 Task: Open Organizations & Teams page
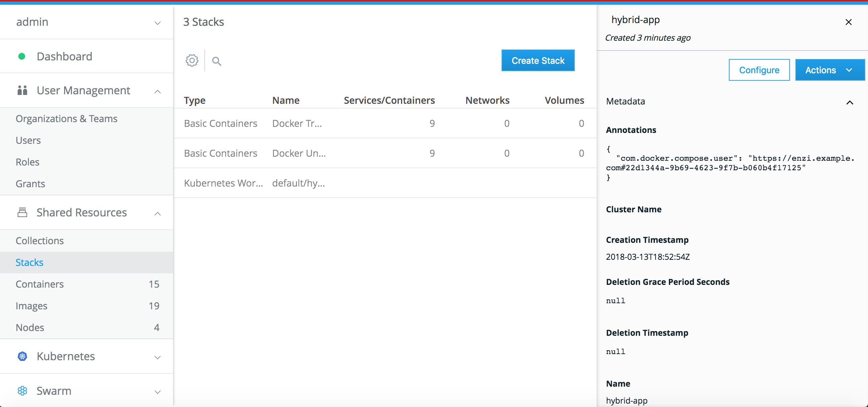pos(67,119)
